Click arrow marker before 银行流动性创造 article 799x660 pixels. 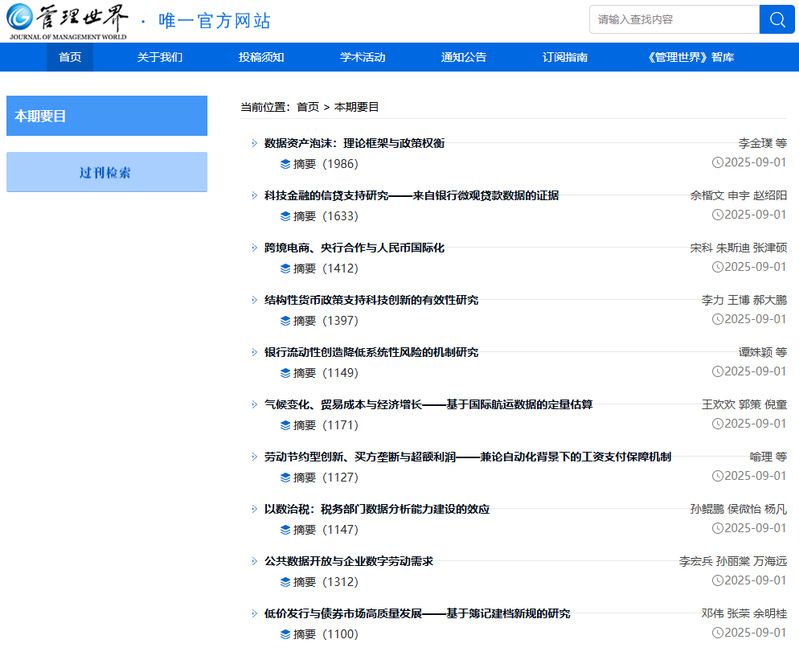click(254, 352)
